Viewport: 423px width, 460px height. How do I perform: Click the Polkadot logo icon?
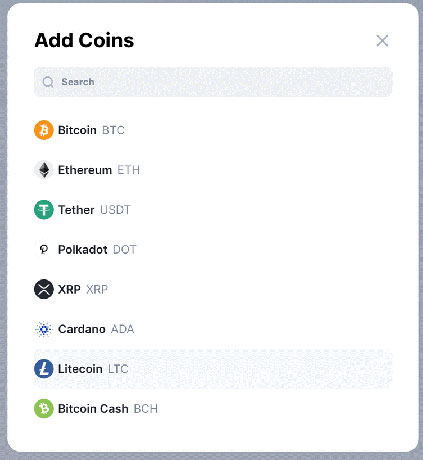click(x=44, y=249)
